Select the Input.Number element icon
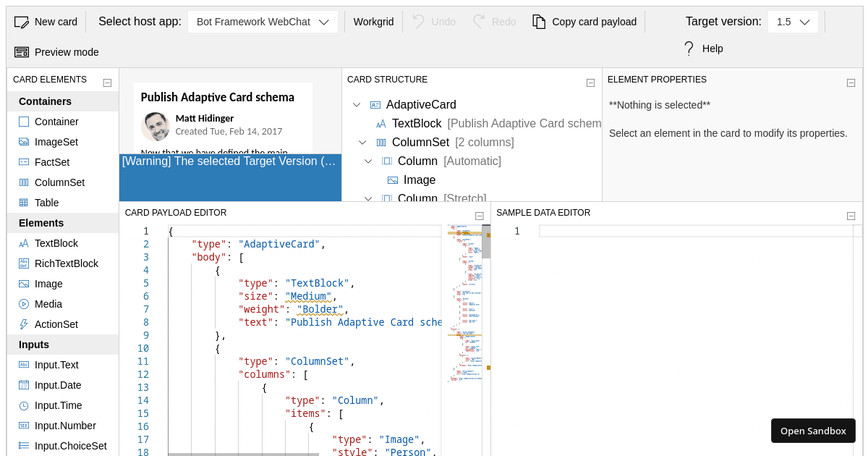868x456 pixels. pyautogui.click(x=24, y=426)
